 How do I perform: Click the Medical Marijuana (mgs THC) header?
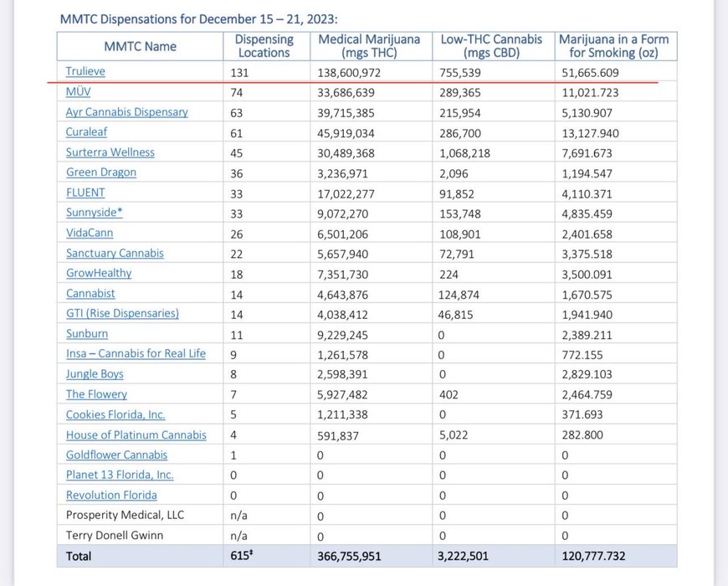pos(369,46)
